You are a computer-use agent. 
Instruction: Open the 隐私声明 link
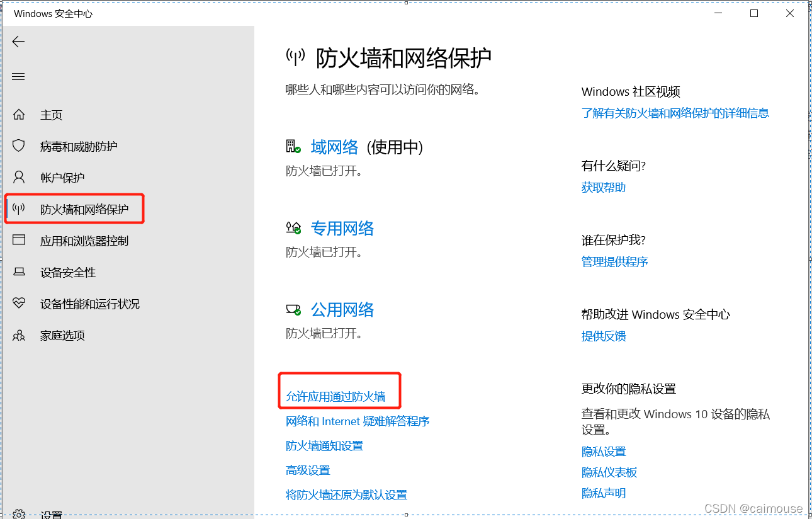pyautogui.click(x=604, y=493)
